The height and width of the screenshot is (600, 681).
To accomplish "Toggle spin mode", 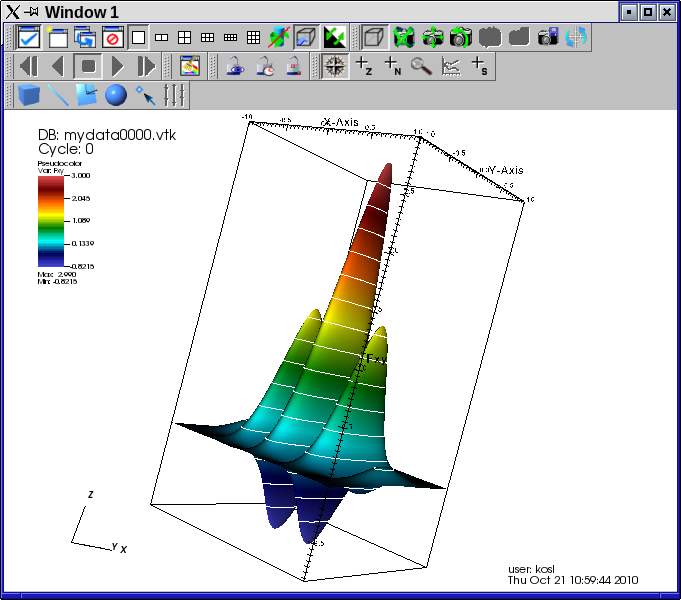I will click(280, 38).
